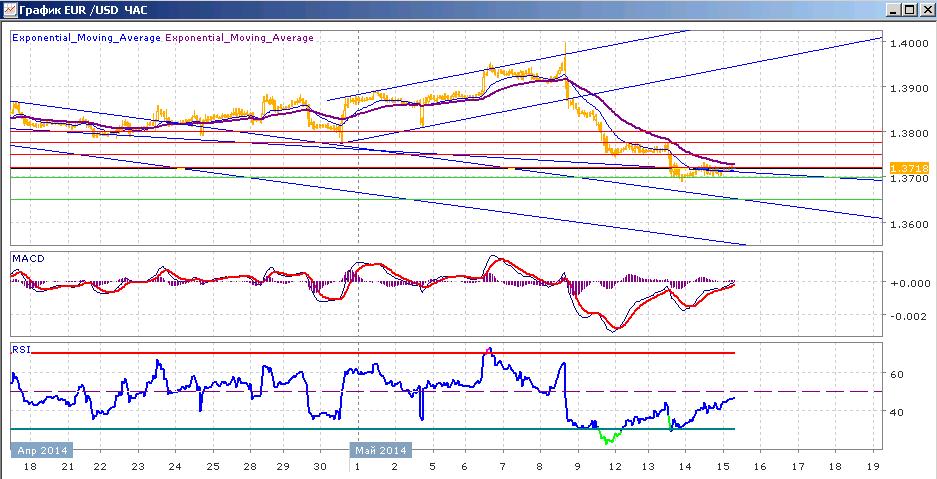Click date label 15 on time axis
The image size is (937, 479).
(x=722, y=466)
